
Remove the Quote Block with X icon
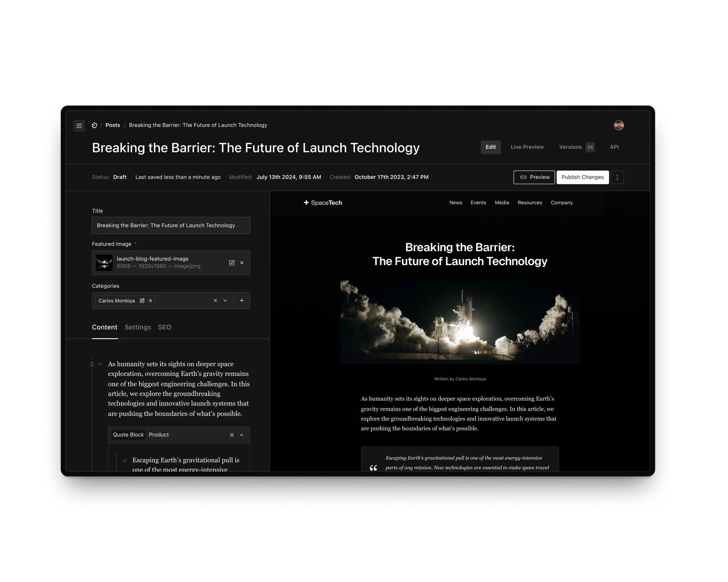point(232,435)
